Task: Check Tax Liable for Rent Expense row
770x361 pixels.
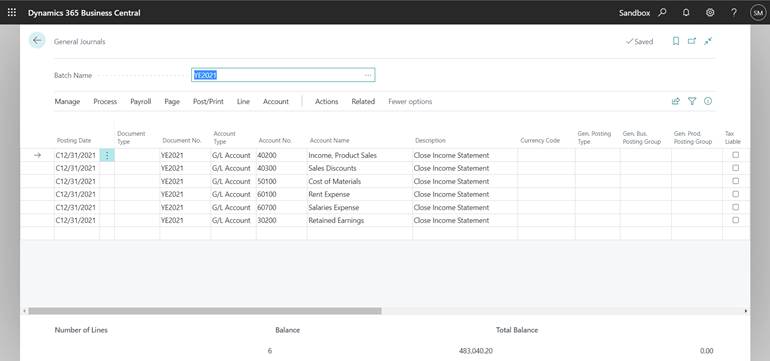Action: click(x=735, y=194)
